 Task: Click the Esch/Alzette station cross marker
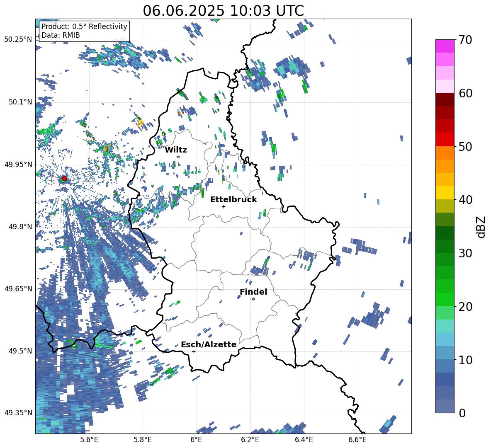194,351
